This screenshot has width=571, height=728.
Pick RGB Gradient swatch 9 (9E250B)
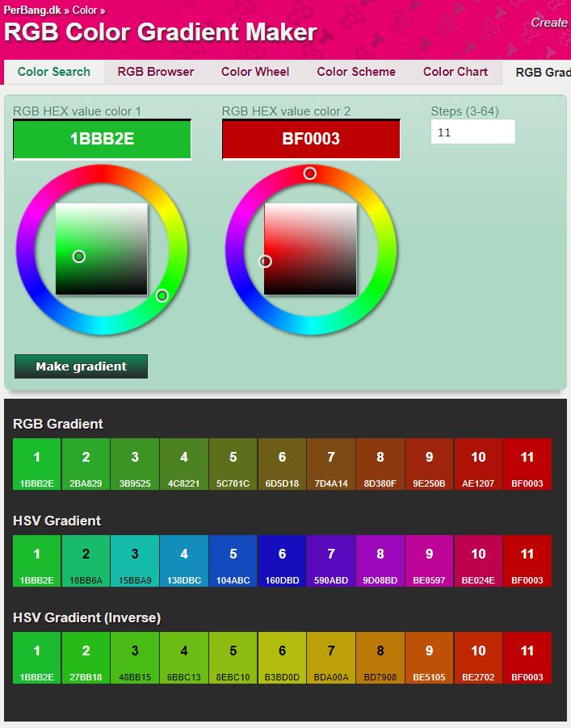(429, 465)
